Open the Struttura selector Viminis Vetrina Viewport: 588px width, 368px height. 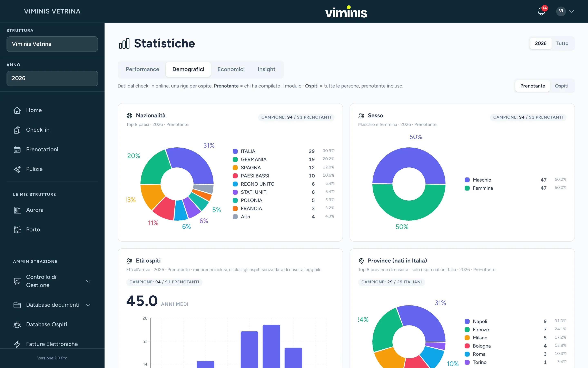click(52, 44)
